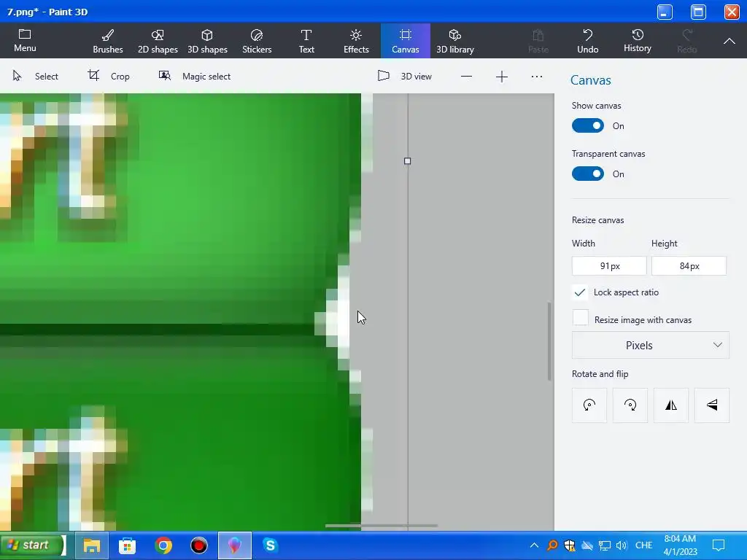Image resolution: width=747 pixels, height=560 pixels.
Task: Open Chrome from the taskbar
Action: pos(163,545)
